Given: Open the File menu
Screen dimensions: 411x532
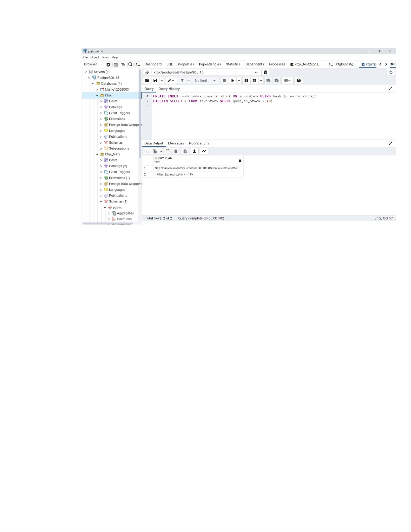Looking at the screenshot, I should [x=85, y=57].
